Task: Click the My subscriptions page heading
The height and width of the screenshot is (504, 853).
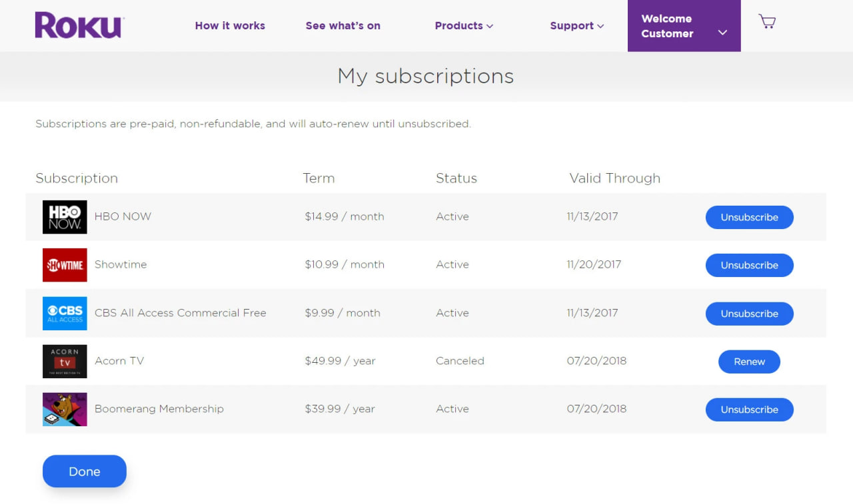Action: click(426, 76)
